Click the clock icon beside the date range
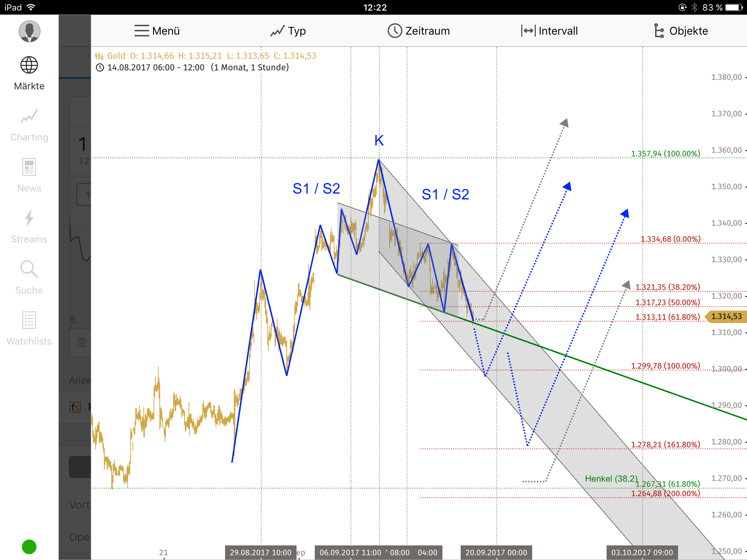The width and height of the screenshot is (747, 560). [x=100, y=67]
